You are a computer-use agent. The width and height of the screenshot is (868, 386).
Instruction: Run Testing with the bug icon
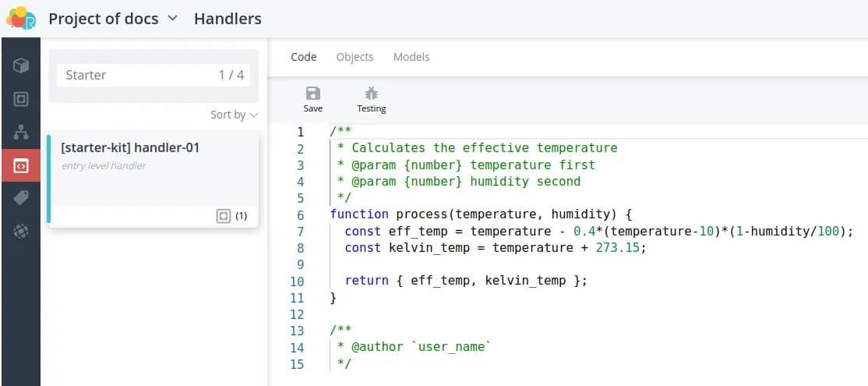coord(371,100)
